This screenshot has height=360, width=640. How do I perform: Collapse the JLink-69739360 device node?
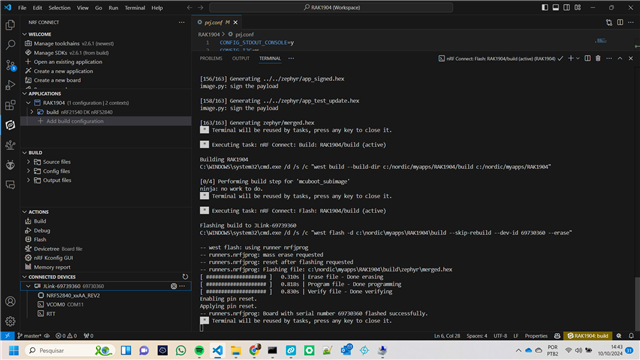click(29, 286)
